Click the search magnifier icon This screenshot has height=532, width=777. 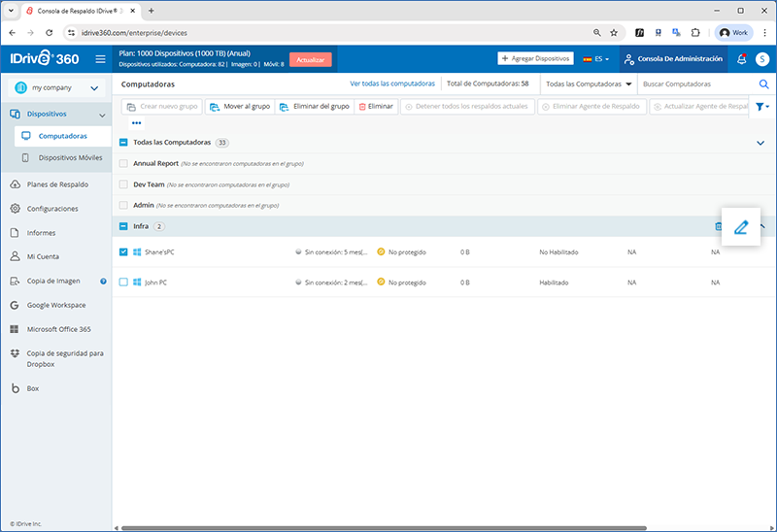[x=763, y=84]
